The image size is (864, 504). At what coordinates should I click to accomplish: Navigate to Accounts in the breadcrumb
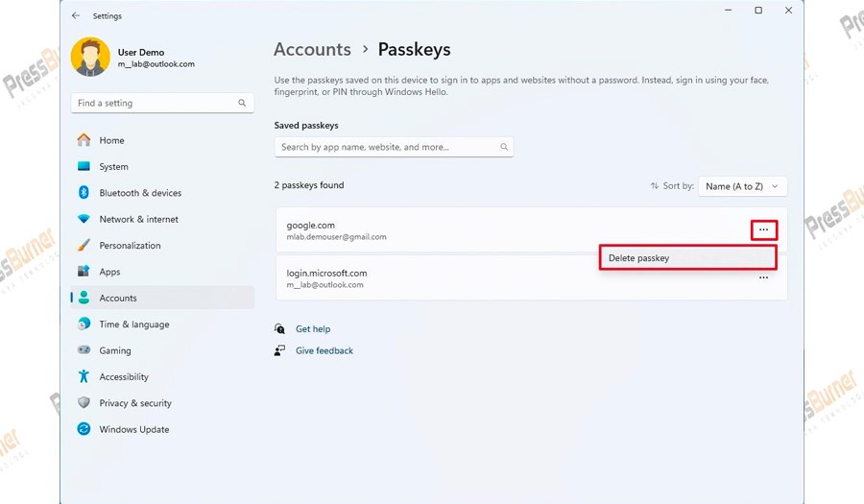(x=312, y=49)
